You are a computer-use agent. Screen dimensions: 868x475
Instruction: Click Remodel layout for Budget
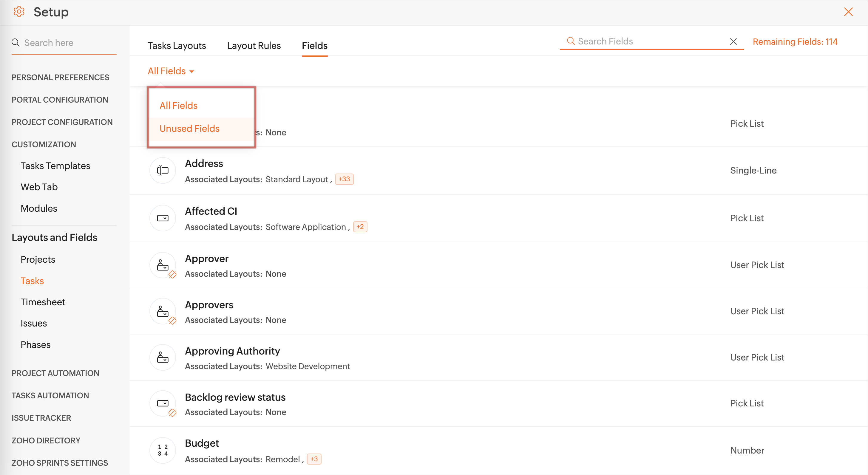pyautogui.click(x=283, y=459)
